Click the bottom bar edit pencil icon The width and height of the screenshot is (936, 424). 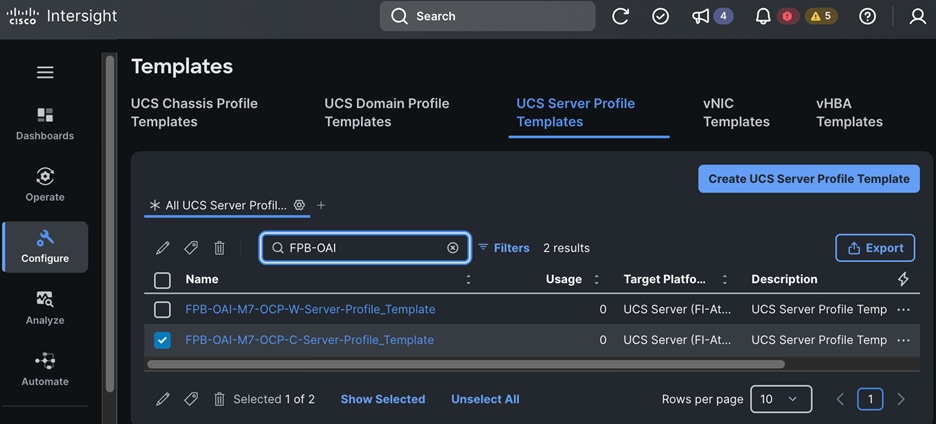click(x=162, y=399)
